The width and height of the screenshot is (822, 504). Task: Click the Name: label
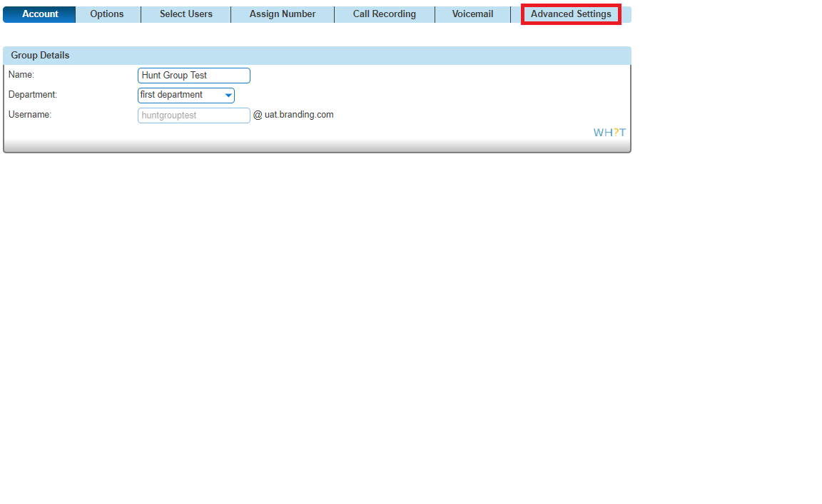21,75
